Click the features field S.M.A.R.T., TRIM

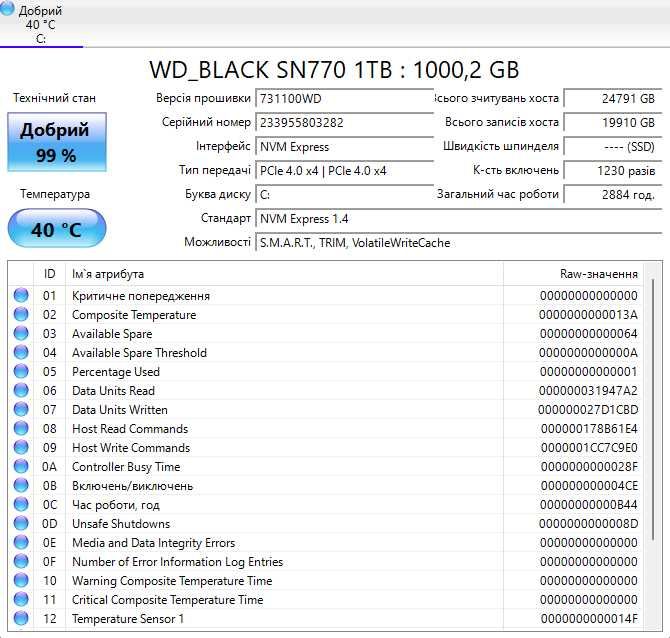(459, 243)
